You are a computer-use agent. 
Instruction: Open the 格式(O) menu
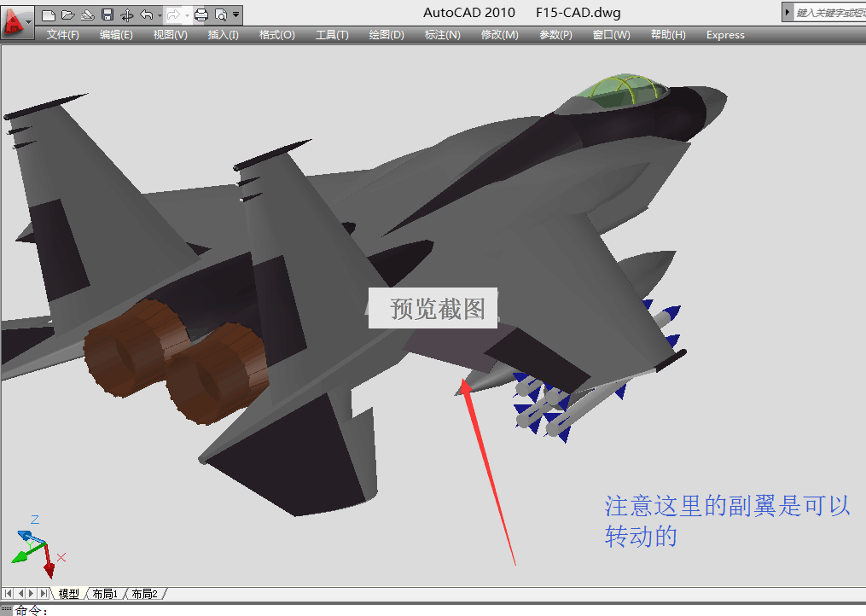click(x=277, y=35)
